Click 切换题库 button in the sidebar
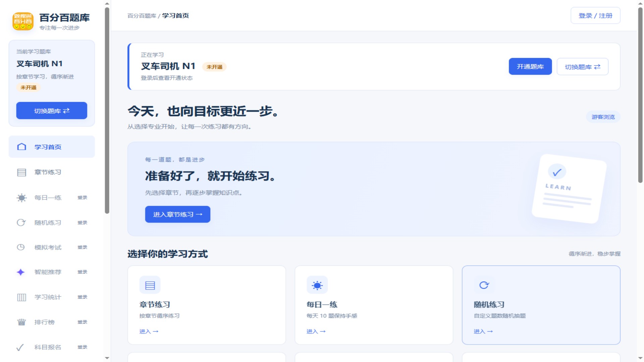The width and height of the screenshot is (644, 362). (52, 111)
